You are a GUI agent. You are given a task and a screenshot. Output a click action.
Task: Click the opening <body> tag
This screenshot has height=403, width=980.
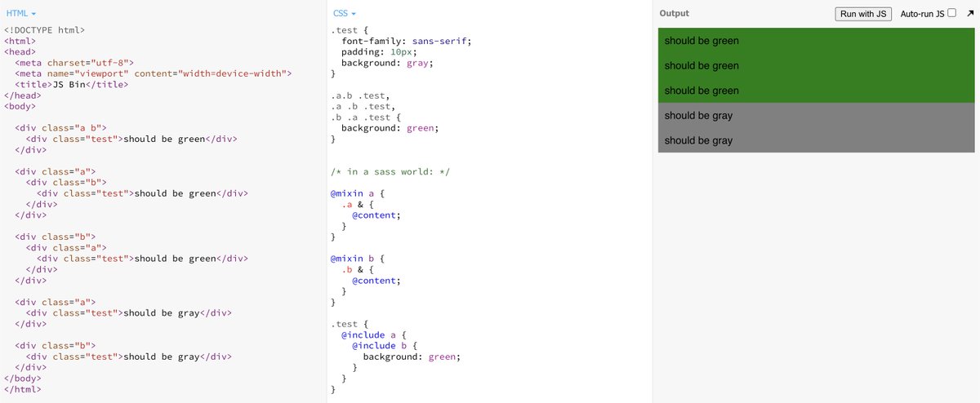pos(20,106)
